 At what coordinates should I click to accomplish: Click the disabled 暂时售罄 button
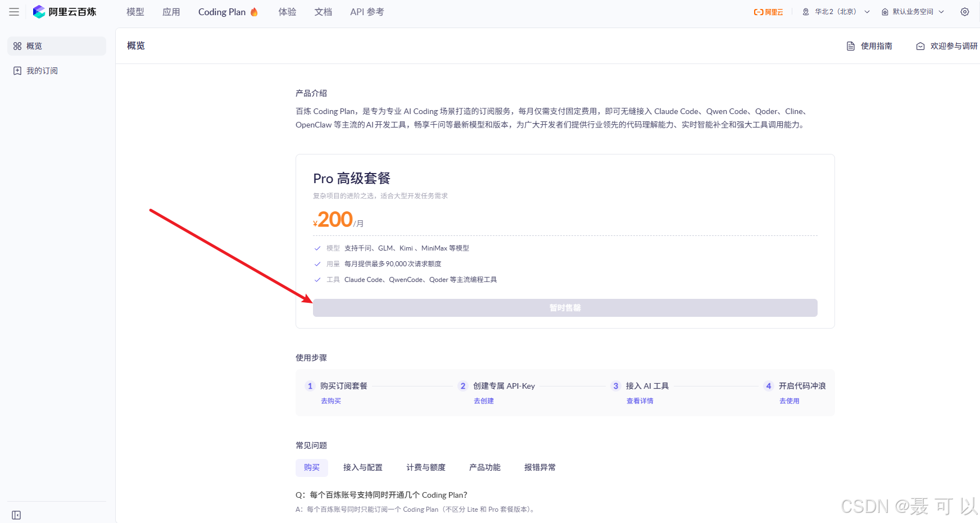565,308
